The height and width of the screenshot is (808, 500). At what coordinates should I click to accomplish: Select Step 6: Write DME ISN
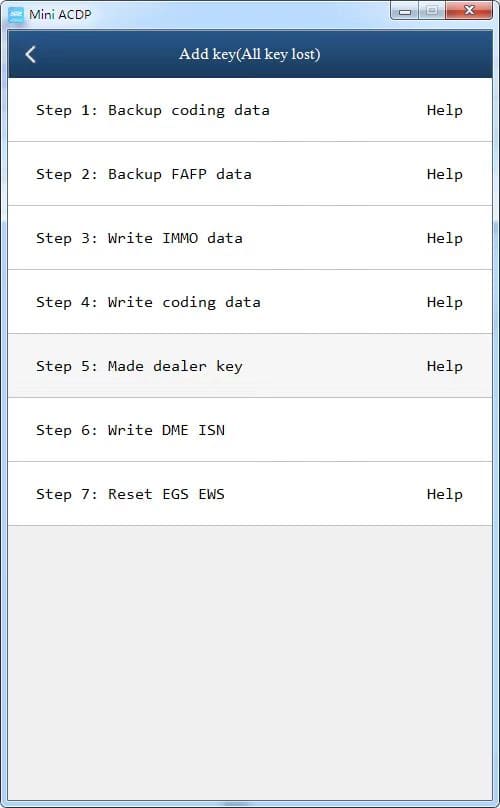250,429
